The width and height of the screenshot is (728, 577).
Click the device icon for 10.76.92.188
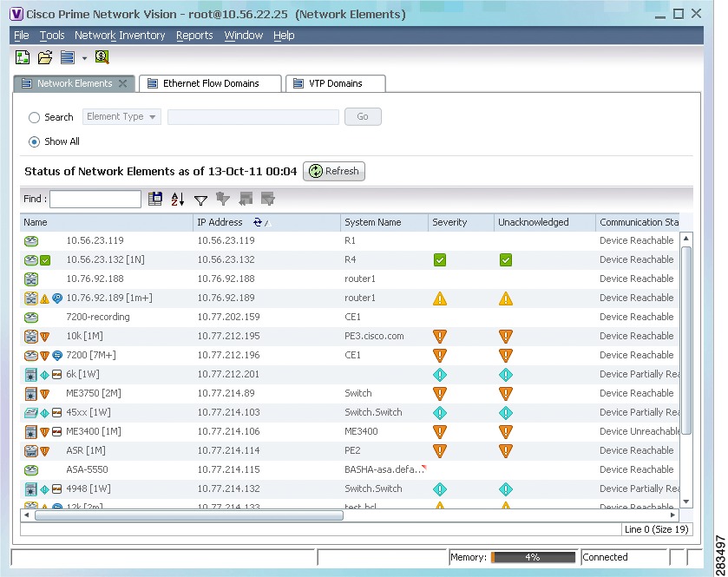[x=31, y=279]
